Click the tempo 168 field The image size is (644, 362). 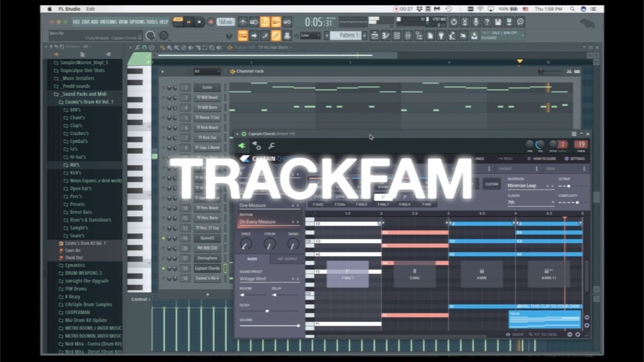tap(225, 22)
